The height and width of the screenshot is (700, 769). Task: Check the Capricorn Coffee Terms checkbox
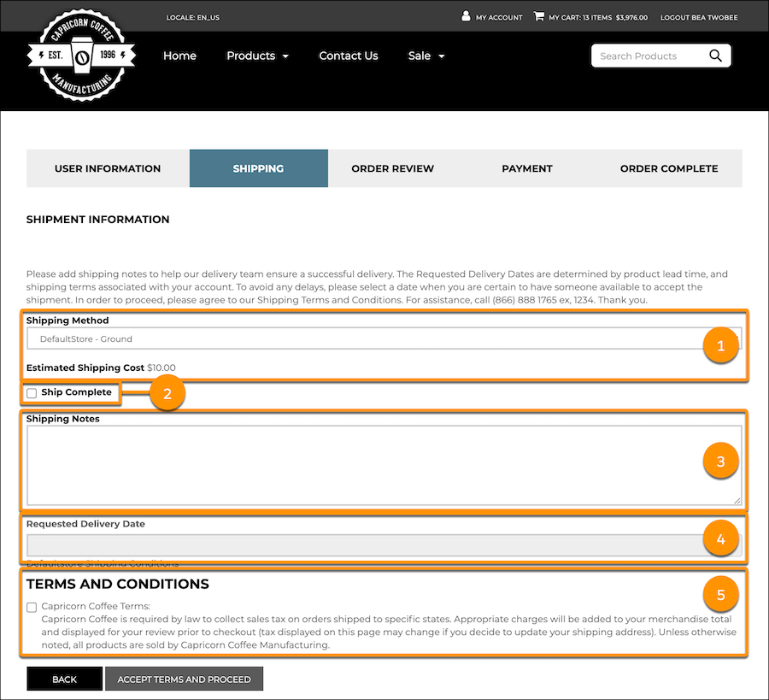point(32,606)
